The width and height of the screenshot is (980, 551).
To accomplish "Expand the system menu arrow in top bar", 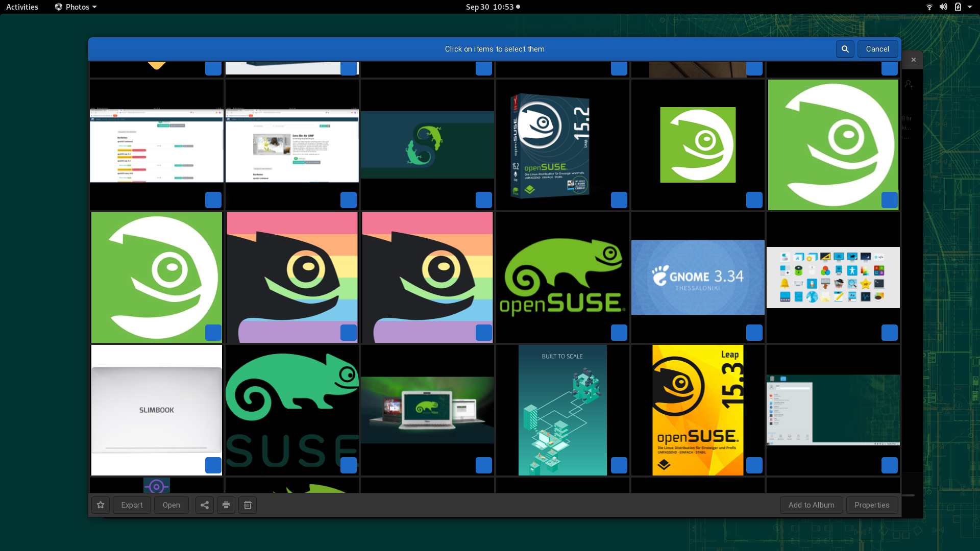I will tap(970, 7).
